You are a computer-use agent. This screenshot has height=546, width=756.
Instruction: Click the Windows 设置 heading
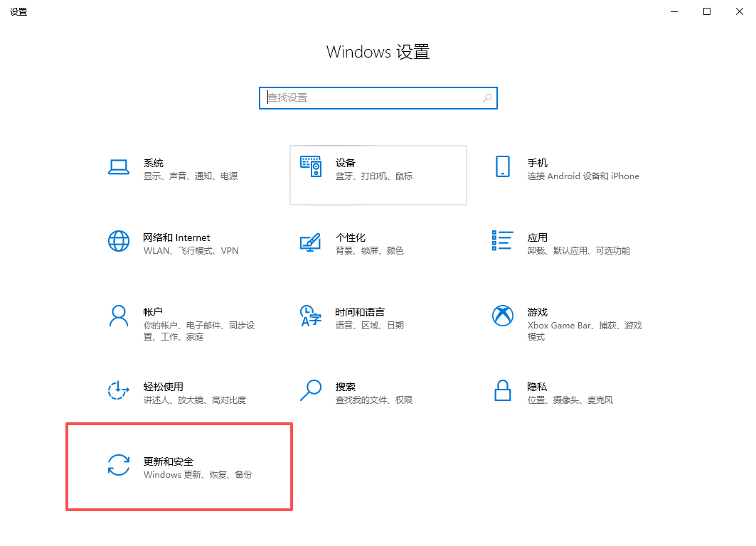pyautogui.click(x=378, y=52)
